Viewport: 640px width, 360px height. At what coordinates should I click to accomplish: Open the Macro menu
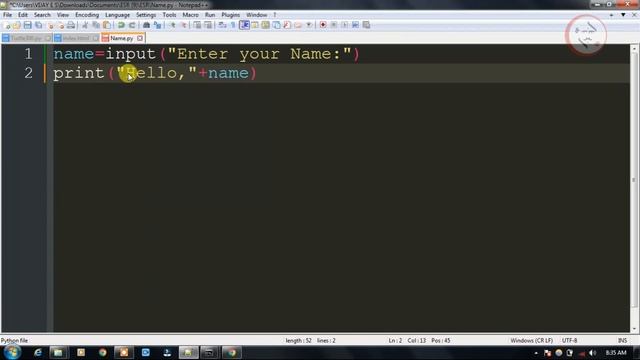pos(191,15)
